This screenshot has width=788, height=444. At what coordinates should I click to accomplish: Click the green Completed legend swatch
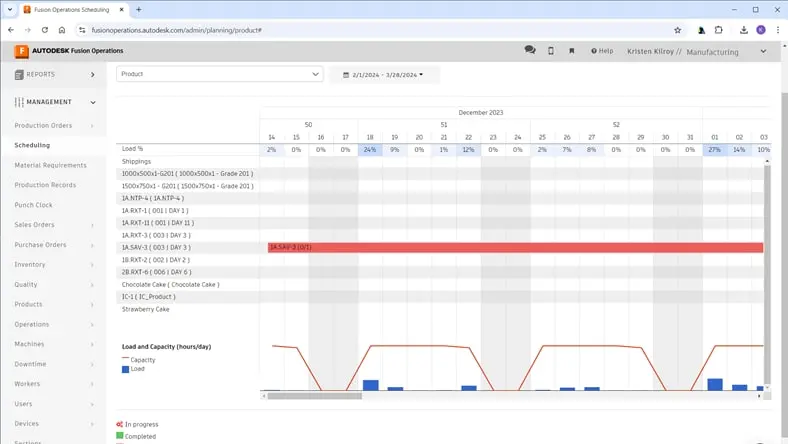(x=120, y=436)
